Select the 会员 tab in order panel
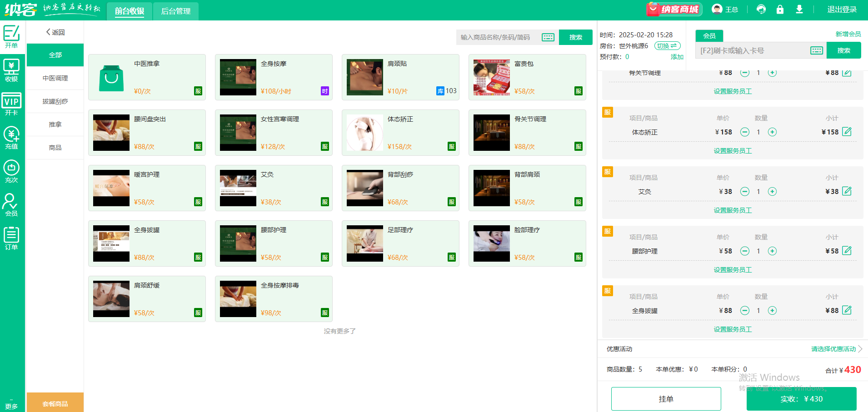This screenshot has width=868, height=412. 709,36
